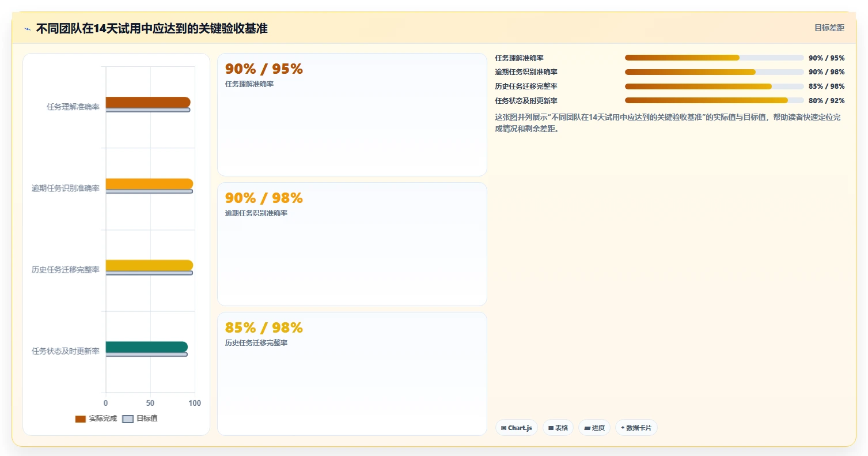
Task: Click the 任务状态及时更新率 progress bar
Action: [714, 100]
